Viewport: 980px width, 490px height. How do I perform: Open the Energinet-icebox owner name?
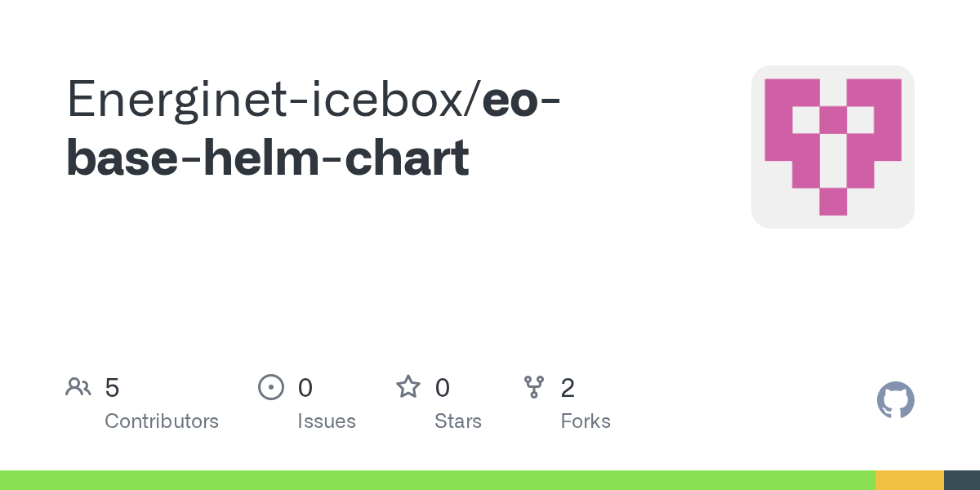pos(266,100)
